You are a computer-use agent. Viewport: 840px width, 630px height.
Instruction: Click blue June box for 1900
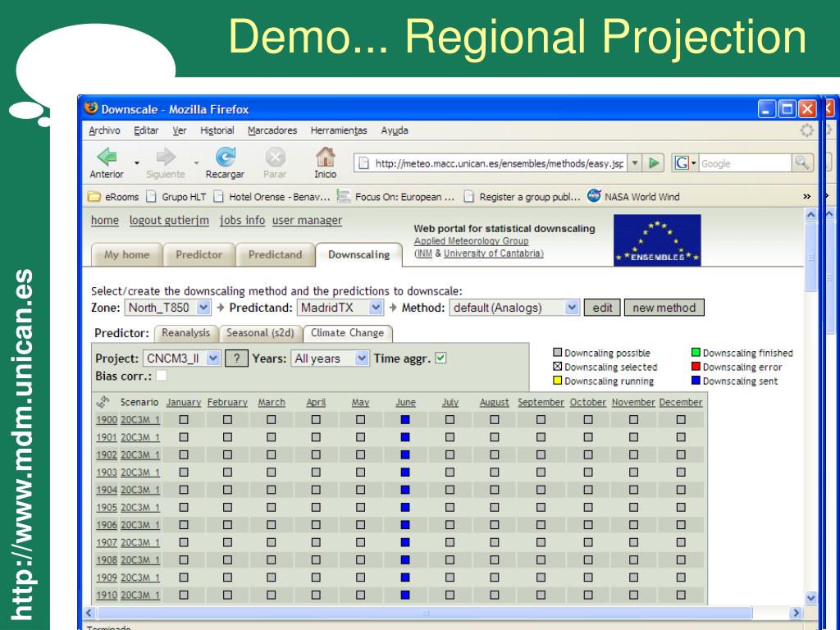coord(405,419)
